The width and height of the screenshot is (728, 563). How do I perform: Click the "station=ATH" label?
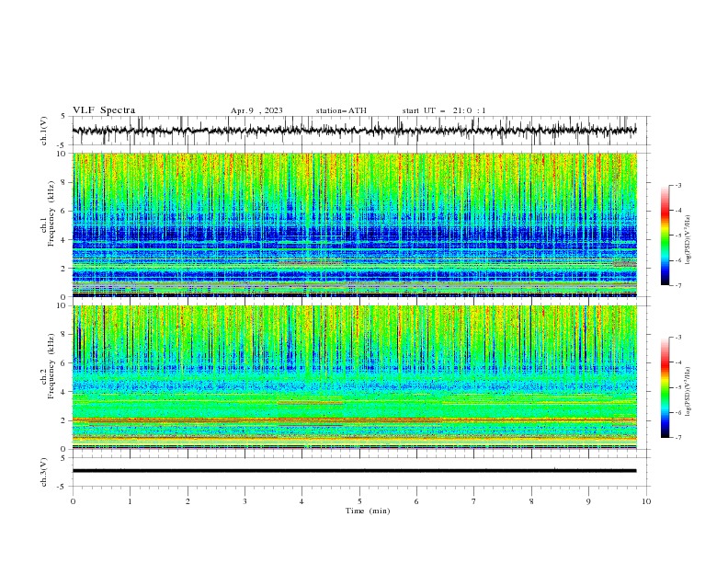tap(341, 110)
